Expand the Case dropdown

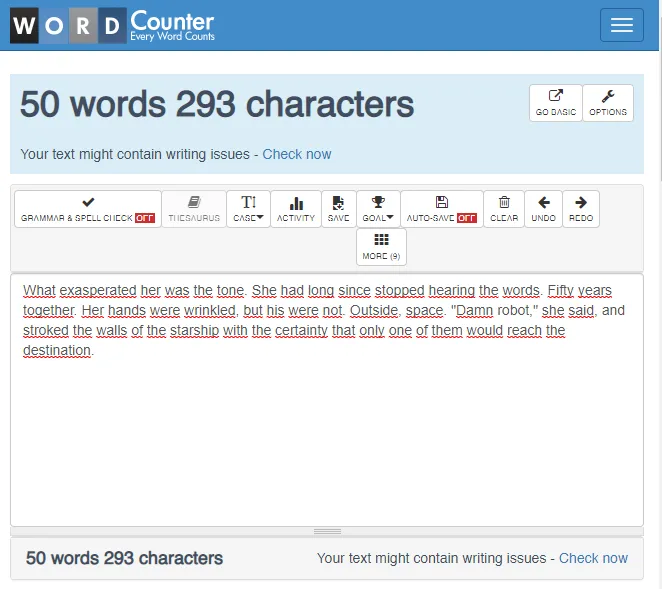248,209
